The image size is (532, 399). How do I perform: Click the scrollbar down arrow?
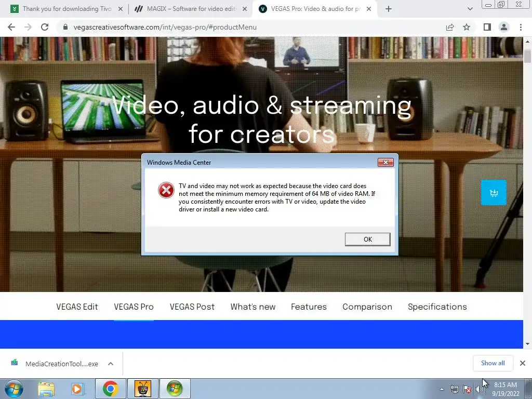[x=527, y=344]
